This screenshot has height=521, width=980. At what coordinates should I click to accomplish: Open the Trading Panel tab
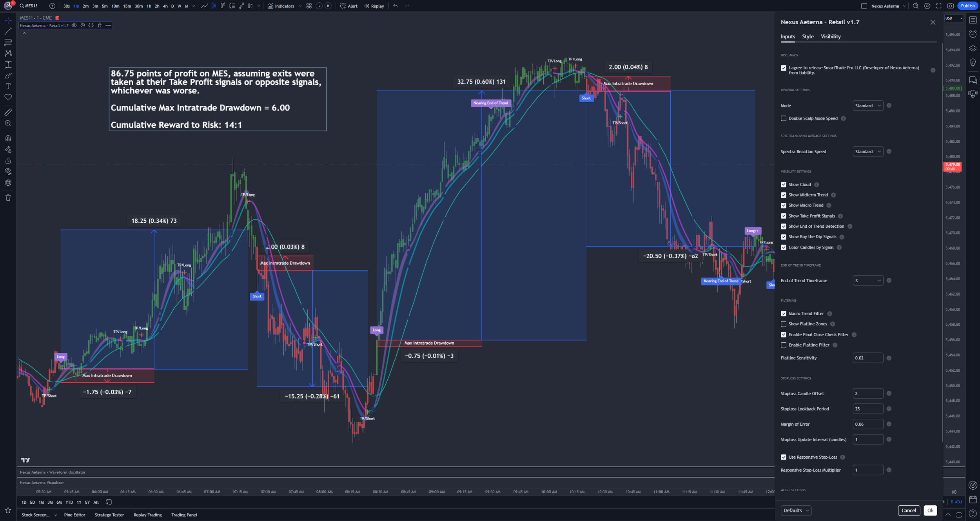tap(184, 515)
